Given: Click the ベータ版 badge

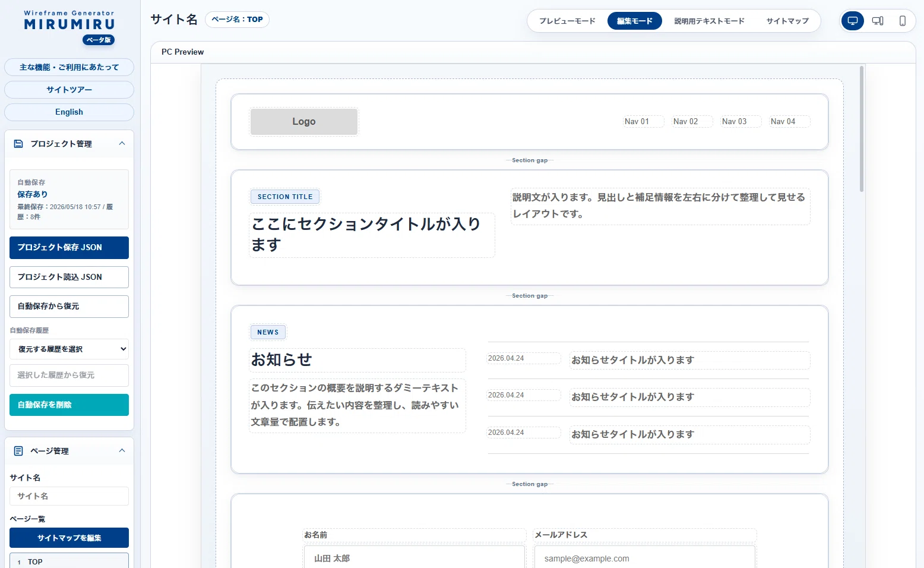Looking at the screenshot, I should [99, 40].
